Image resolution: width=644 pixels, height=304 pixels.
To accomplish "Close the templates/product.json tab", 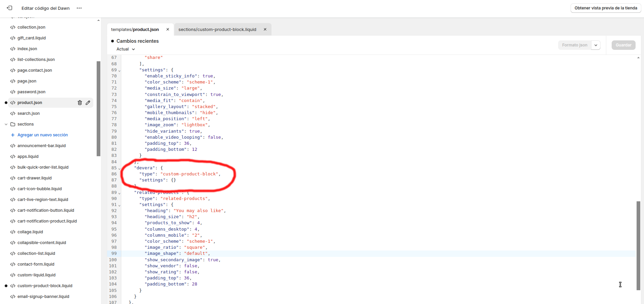I will coord(168,30).
